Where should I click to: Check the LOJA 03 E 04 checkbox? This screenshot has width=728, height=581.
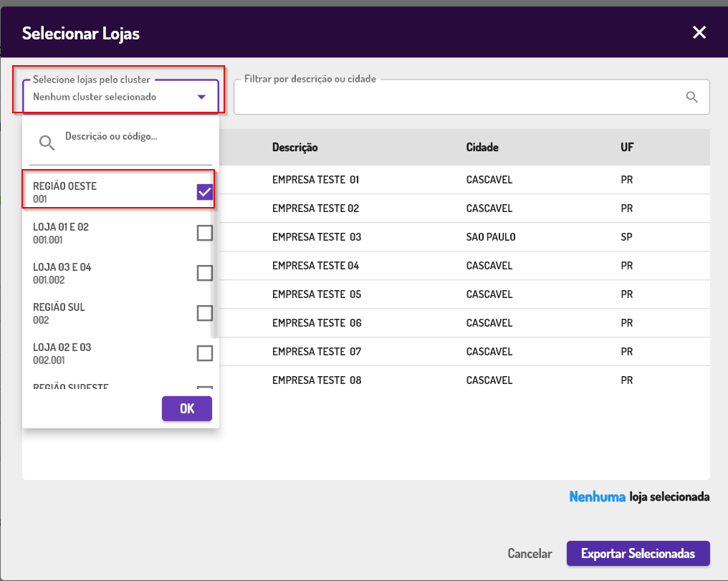click(204, 273)
